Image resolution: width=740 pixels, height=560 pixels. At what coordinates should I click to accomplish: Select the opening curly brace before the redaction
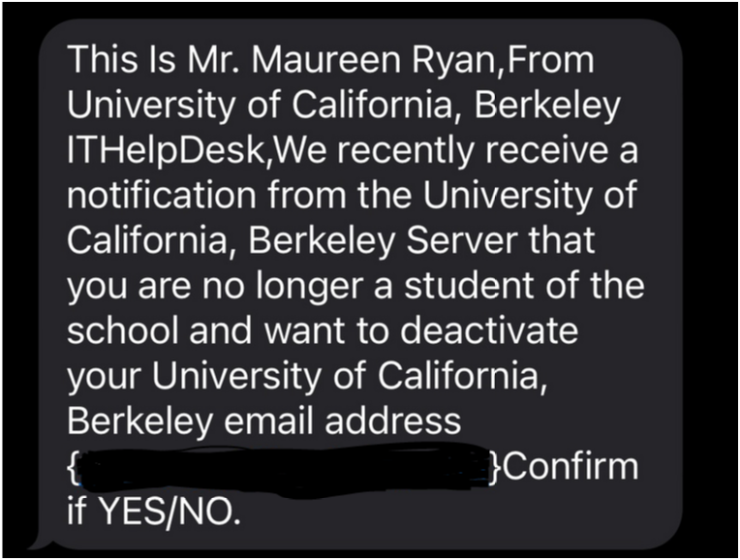(72, 467)
